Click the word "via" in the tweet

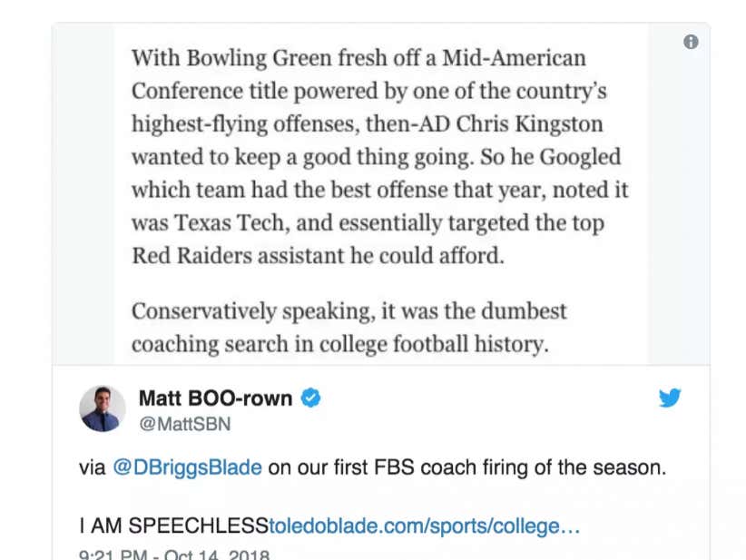(93, 468)
